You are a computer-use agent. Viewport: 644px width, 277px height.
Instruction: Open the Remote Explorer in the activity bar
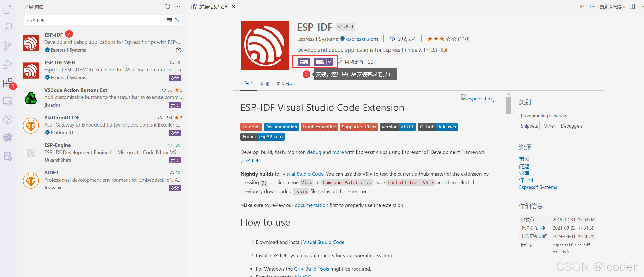8,101
